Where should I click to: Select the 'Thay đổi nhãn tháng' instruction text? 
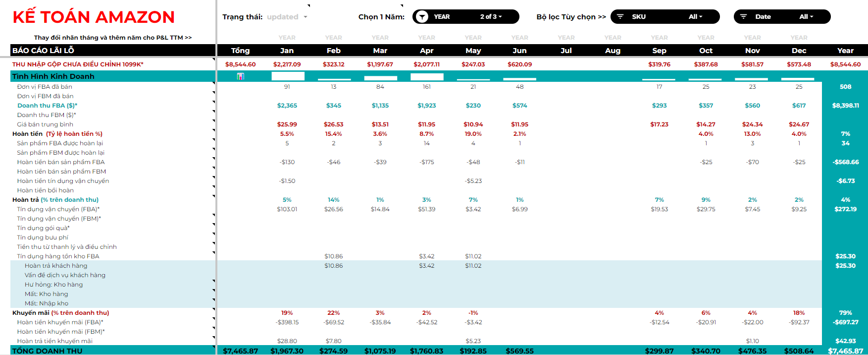coord(113,38)
